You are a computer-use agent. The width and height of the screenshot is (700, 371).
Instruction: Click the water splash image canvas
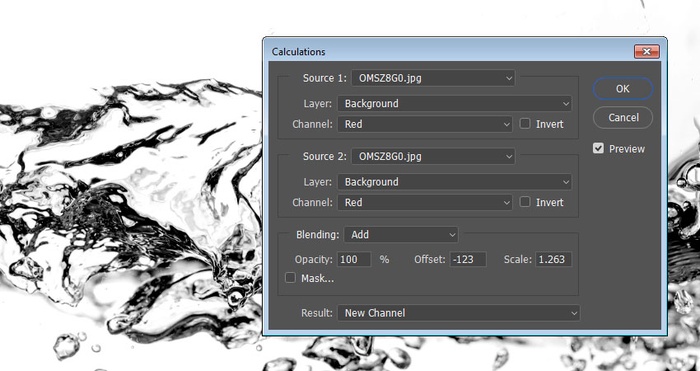click(129, 201)
